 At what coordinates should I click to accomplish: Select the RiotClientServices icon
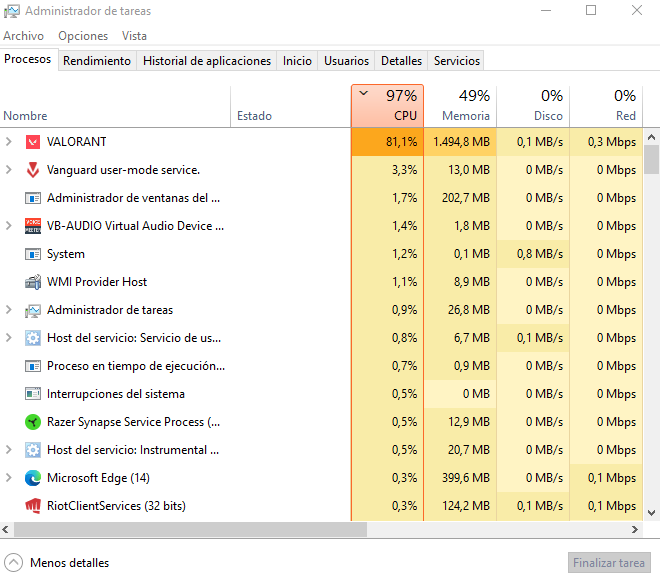tap(33, 506)
